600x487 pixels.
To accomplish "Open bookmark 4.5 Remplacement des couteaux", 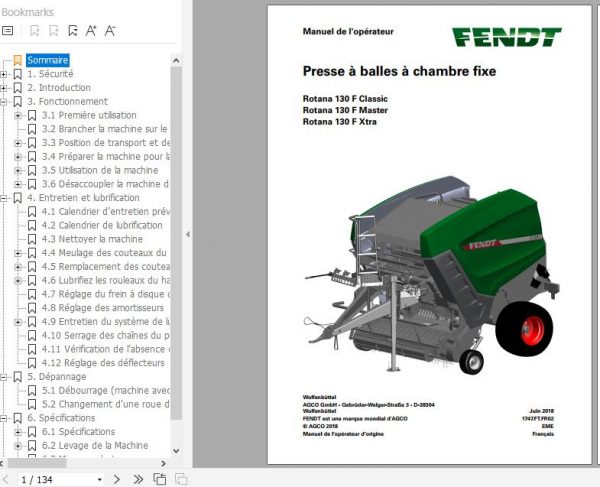I will click(x=106, y=267).
